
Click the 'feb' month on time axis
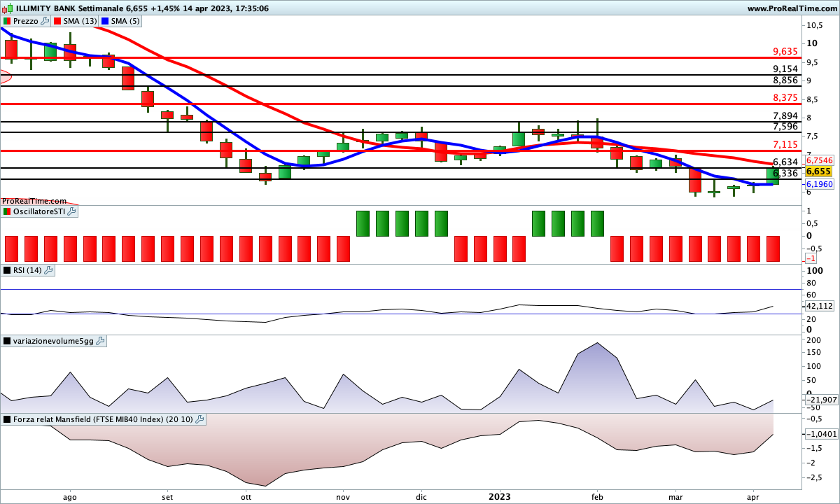point(597,497)
